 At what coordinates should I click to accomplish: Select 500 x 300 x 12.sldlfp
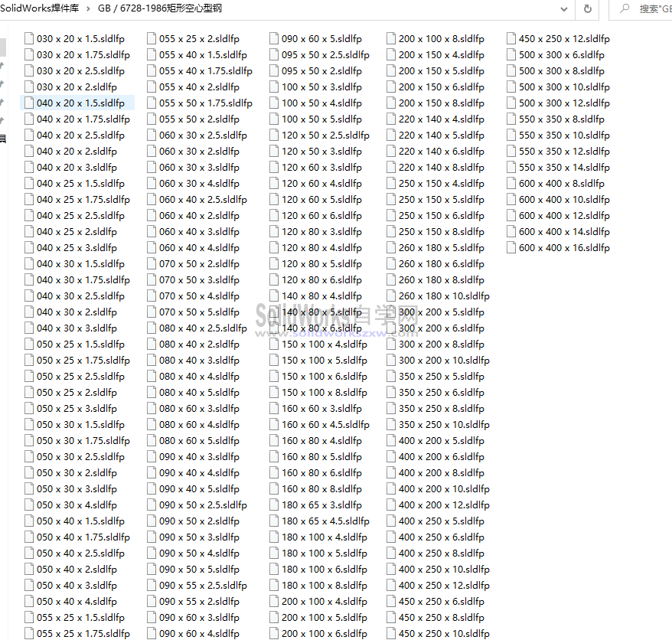[x=559, y=103]
